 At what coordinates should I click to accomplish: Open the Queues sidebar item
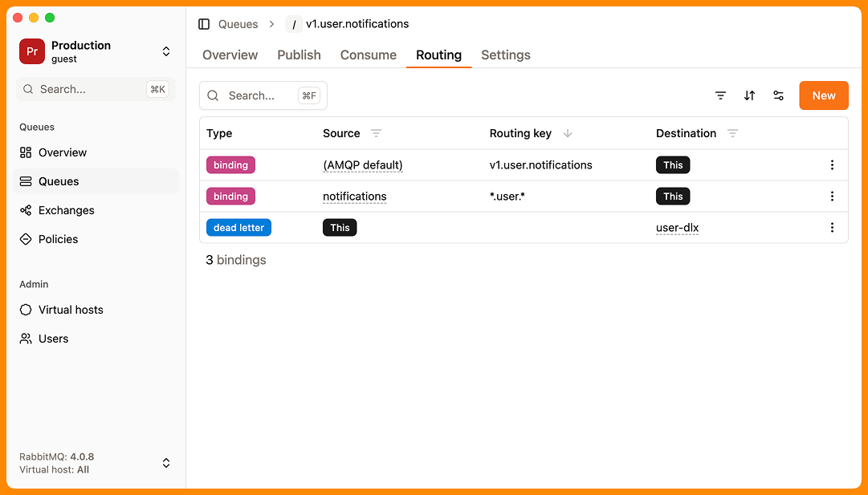coord(96,181)
